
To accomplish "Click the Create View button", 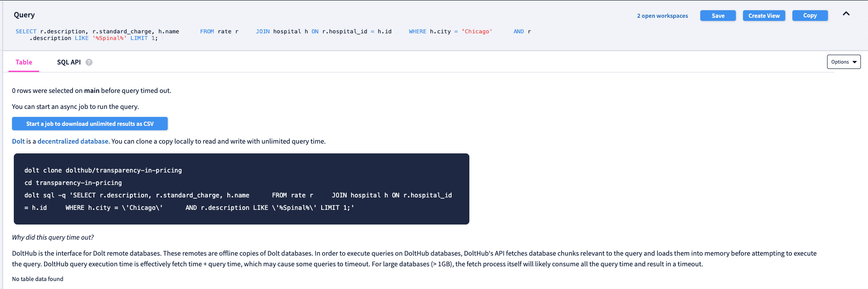I will coord(764,16).
